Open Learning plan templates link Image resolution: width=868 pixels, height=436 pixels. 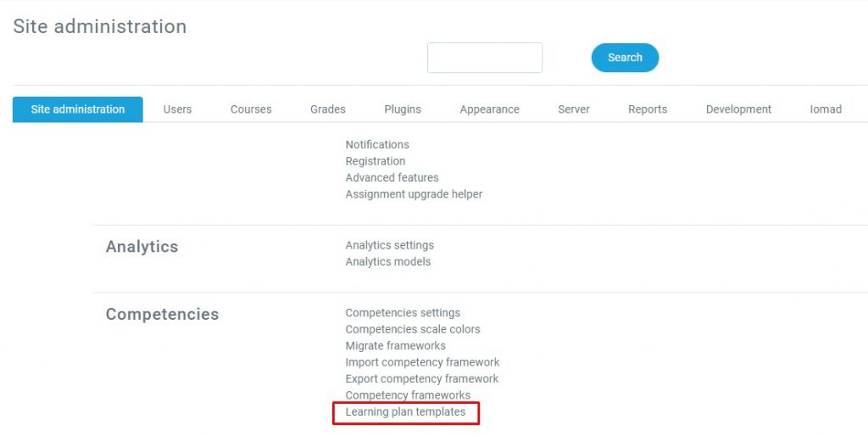point(405,412)
